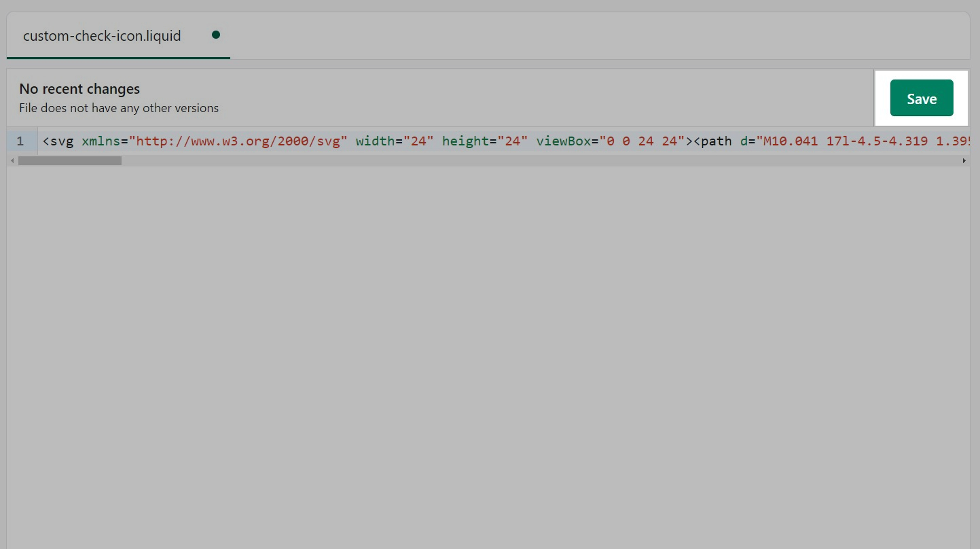Click the viewBox value "0 0 24 24"
980x549 pixels.
coord(642,141)
